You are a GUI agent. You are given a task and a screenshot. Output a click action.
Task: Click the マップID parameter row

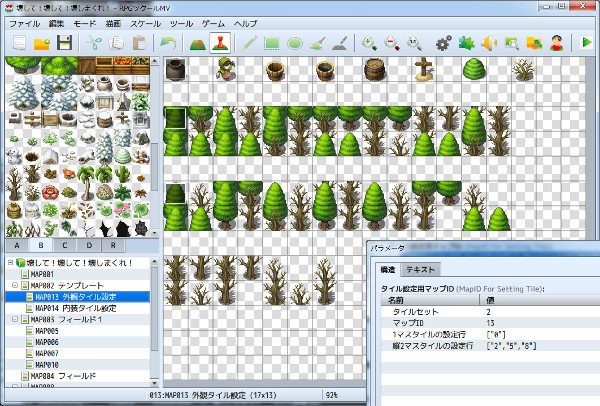491,323
